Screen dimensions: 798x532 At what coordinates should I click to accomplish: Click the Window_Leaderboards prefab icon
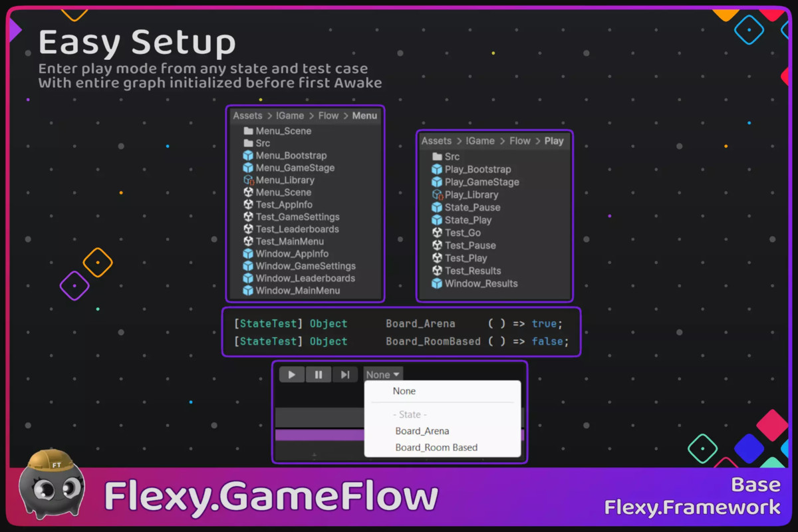(249, 278)
